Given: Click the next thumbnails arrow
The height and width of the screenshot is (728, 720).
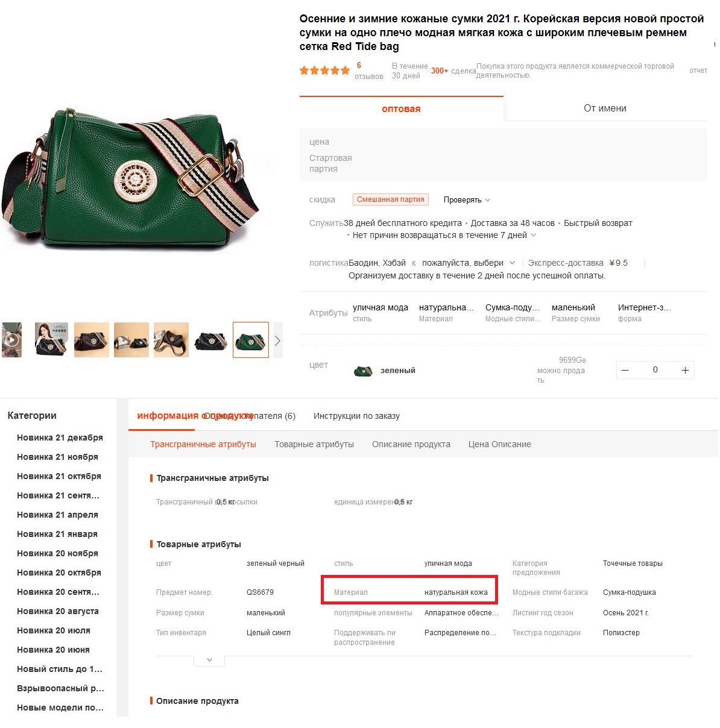Looking at the screenshot, I should point(277,340).
